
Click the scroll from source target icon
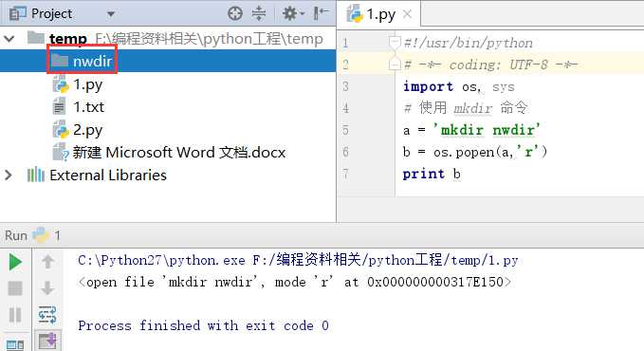pos(235,13)
